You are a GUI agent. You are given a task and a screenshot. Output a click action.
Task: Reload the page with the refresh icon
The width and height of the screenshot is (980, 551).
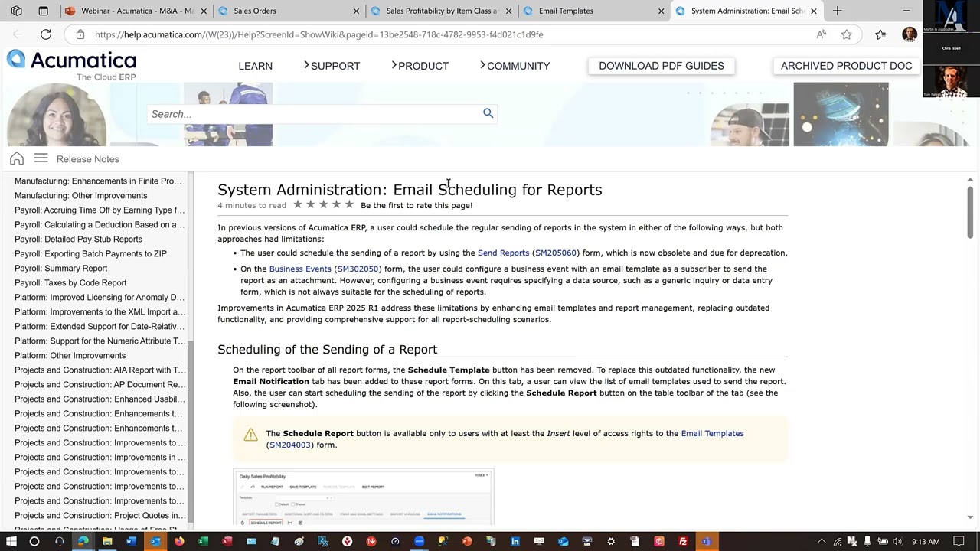coord(46,34)
